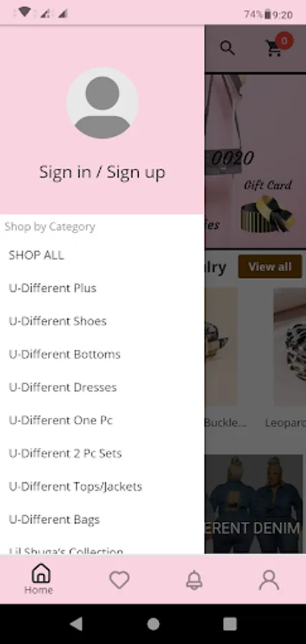306x644 pixels.
Task: Tap Android recent apps square button
Action: pos(230,624)
